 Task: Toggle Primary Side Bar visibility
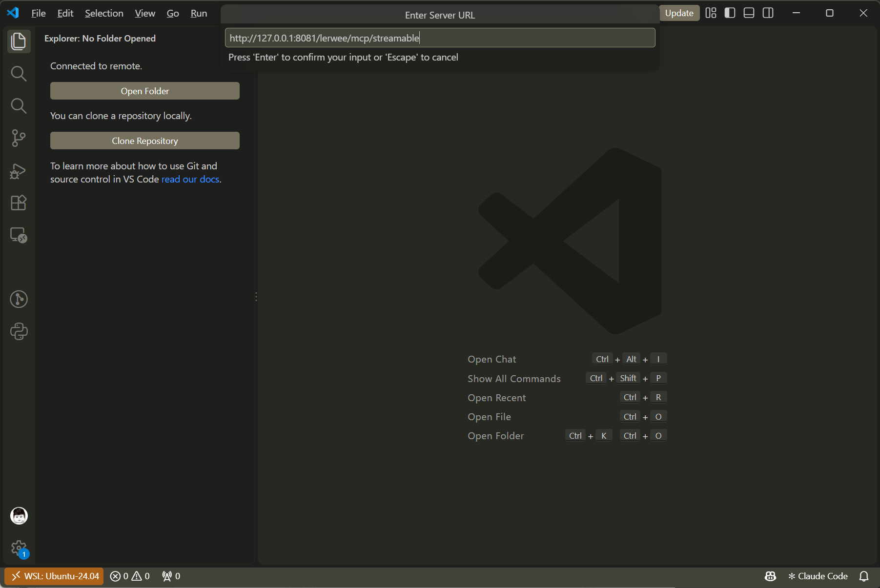tap(730, 13)
